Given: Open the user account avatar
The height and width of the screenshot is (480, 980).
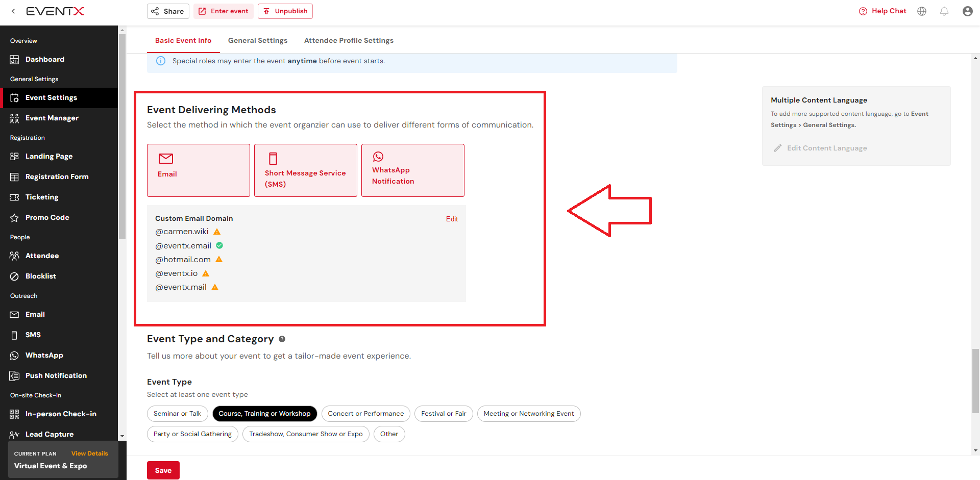Looking at the screenshot, I should coord(967,11).
